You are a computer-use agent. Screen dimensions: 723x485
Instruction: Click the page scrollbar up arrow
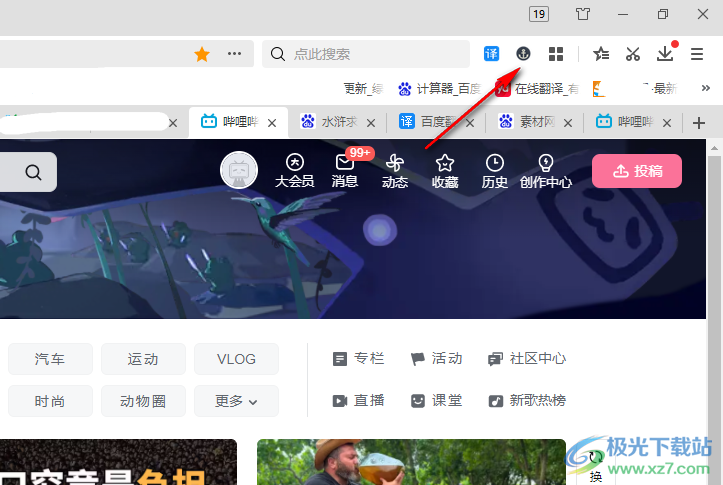tap(714, 148)
